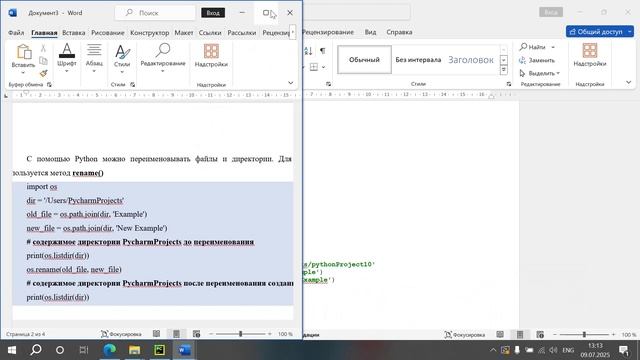
Task: Open the Borders dropdown arrow in back window
Action: click(x=323, y=67)
